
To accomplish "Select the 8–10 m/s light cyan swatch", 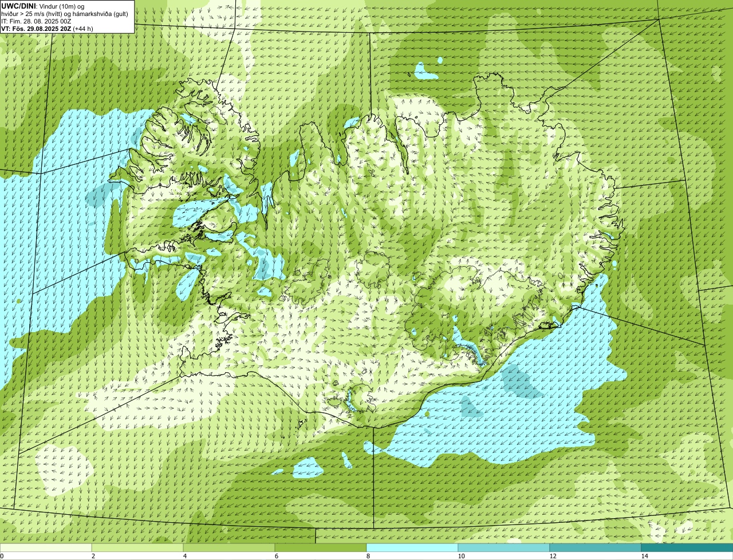I will [412, 547].
